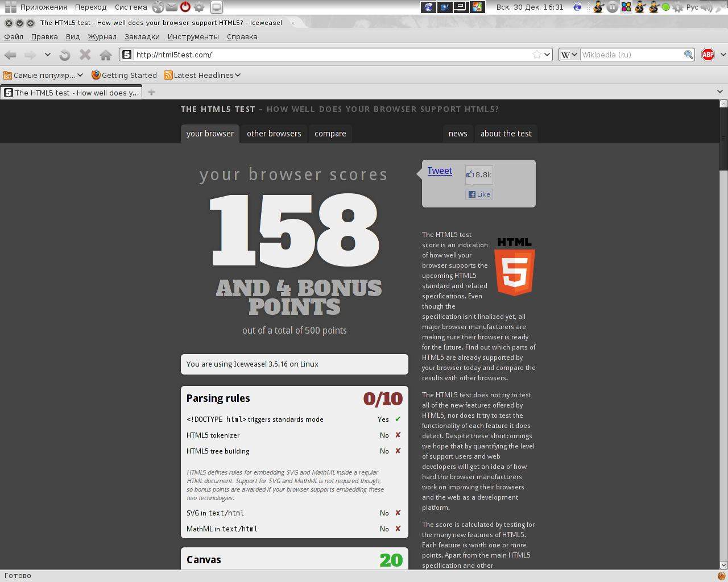Click 'You are using Iceweasel 3.5.16 on Linux'

click(253, 364)
